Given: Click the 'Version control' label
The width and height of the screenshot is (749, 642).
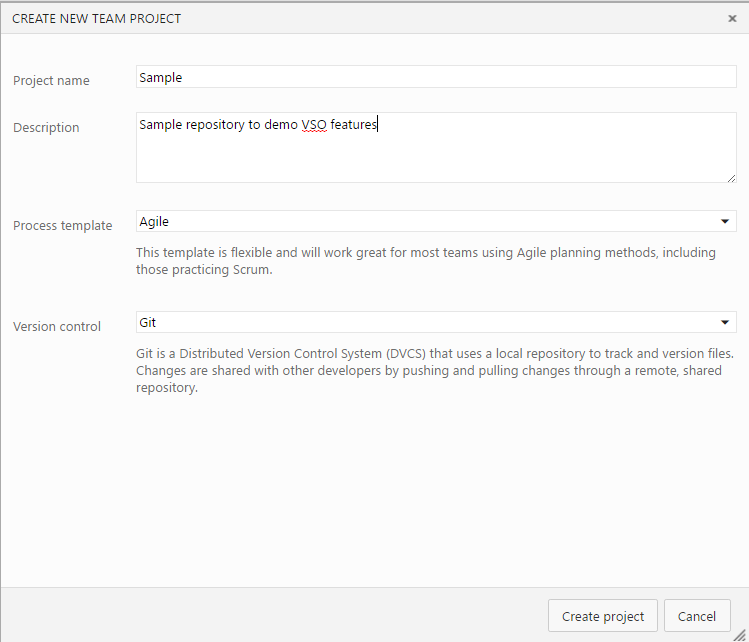Looking at the screenshot, I should 57,327.
